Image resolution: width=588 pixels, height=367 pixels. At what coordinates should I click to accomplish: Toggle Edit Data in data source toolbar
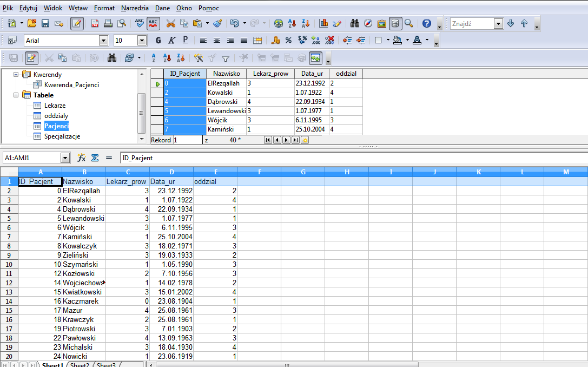pos(31,58)
